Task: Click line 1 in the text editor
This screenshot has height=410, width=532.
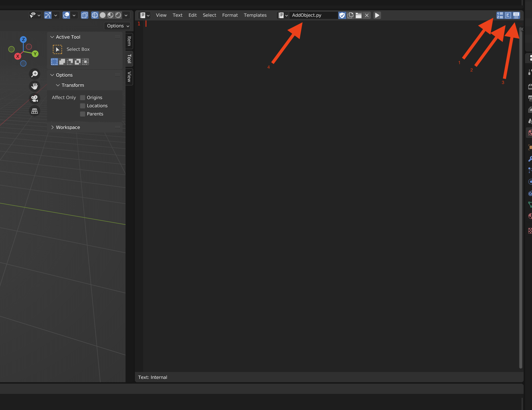Action: [331, 24]
